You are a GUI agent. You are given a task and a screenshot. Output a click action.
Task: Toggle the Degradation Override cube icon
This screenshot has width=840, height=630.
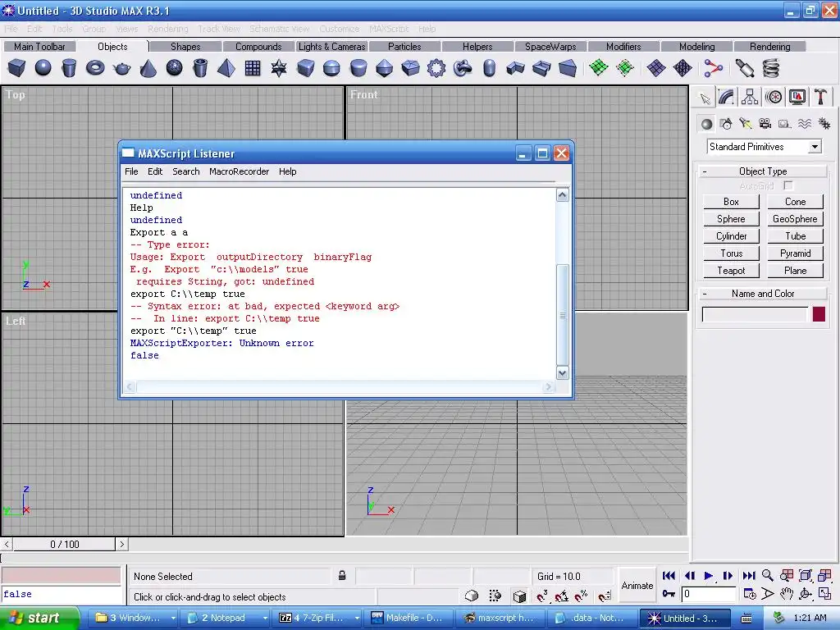pyautogui.click(x=519, y=596)
